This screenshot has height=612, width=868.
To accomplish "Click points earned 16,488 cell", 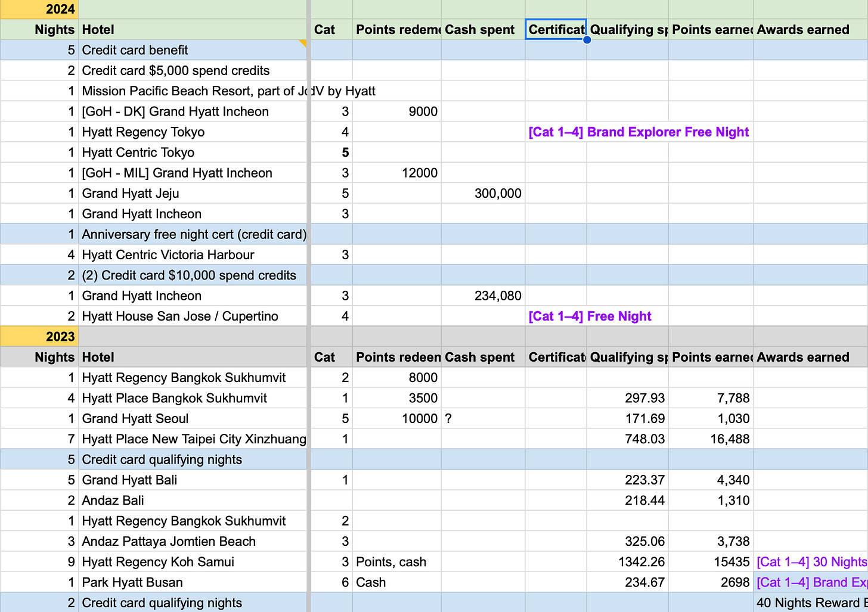I will (711, 439).
